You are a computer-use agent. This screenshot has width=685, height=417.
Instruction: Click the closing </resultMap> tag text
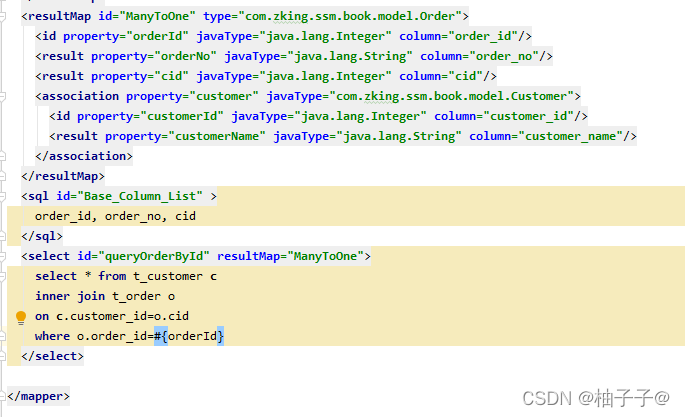(x=63, y=176)
